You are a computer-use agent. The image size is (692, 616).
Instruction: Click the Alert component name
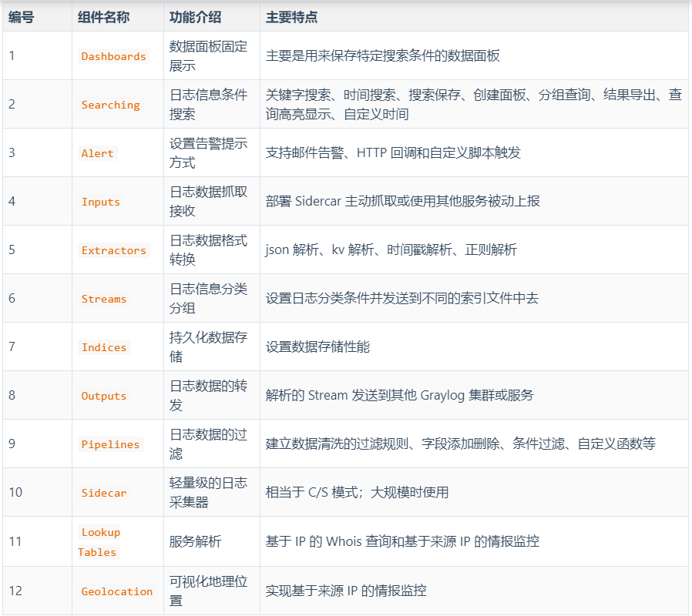(x=98, y=152)
